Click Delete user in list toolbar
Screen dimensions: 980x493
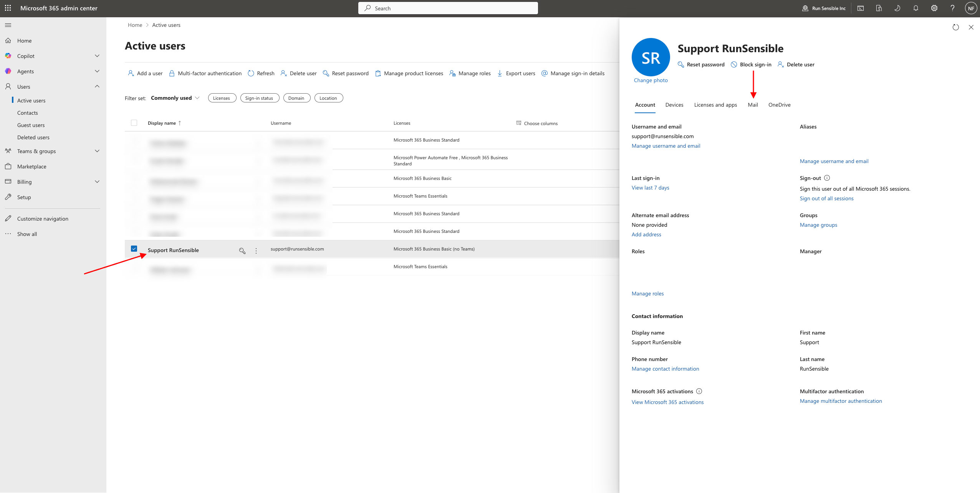[299, 73]
